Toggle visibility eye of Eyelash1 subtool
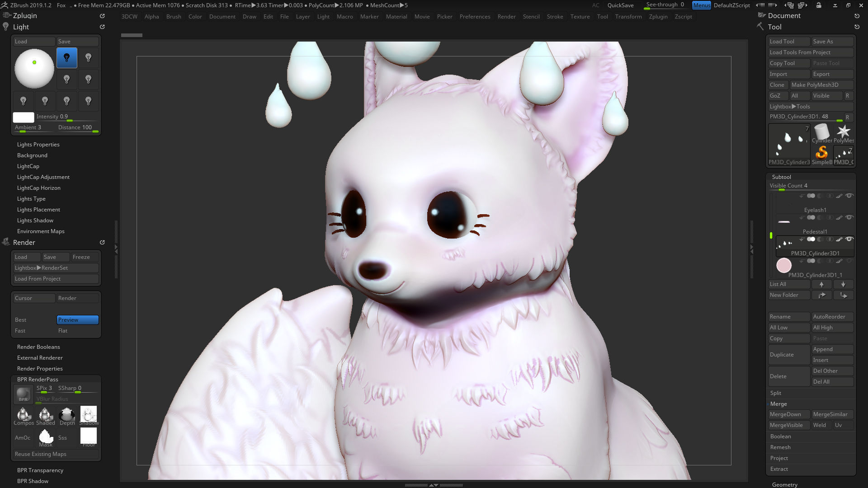 click(849, 196)
